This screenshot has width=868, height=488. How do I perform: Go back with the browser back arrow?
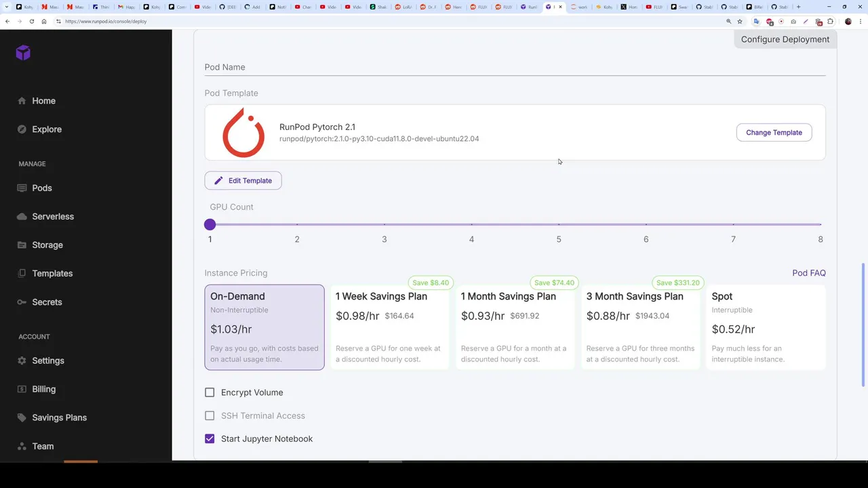pyautogui.click(x=7, y=21)
